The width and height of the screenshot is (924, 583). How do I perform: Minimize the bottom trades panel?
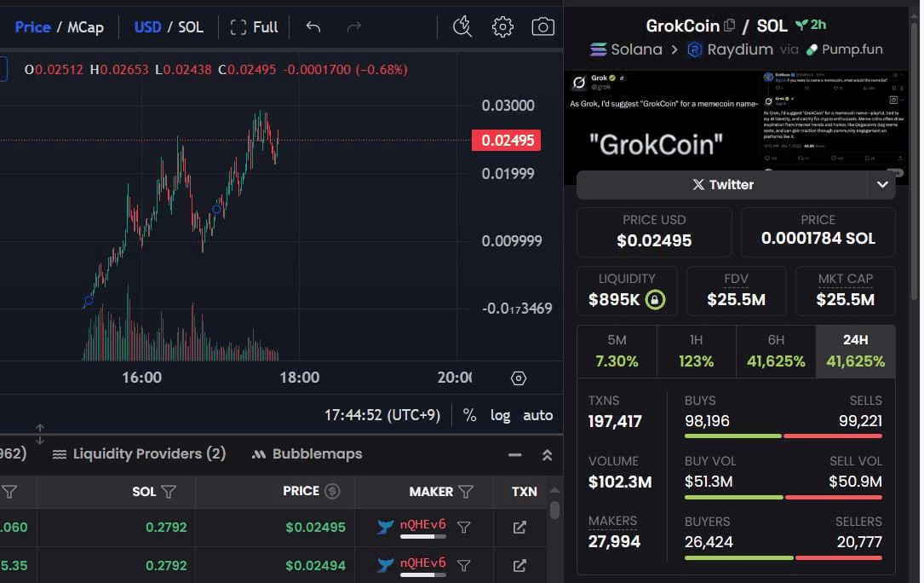[x=514, y=455]
